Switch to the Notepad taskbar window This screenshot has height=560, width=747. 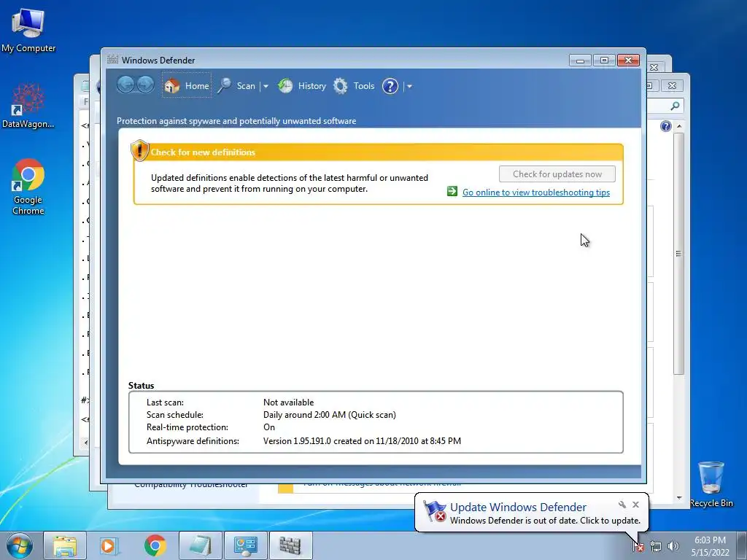(201, 545)
